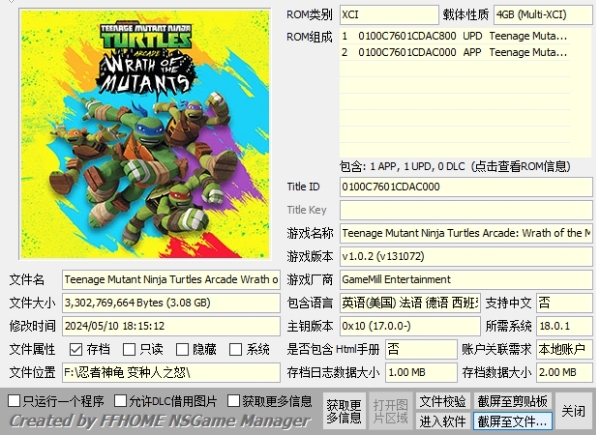Tick the 获取更多信息 checkbox

233,400
